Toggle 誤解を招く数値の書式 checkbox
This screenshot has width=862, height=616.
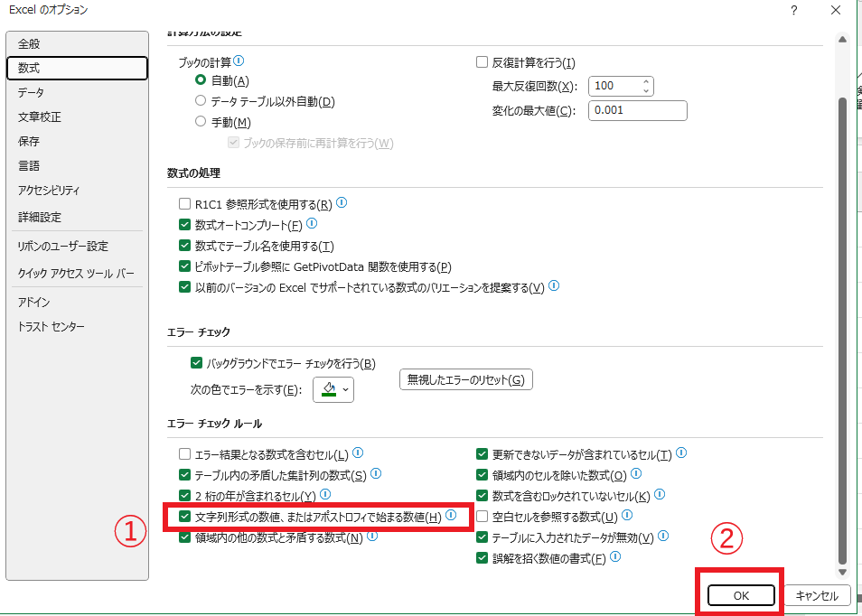[x=483, y=558]
